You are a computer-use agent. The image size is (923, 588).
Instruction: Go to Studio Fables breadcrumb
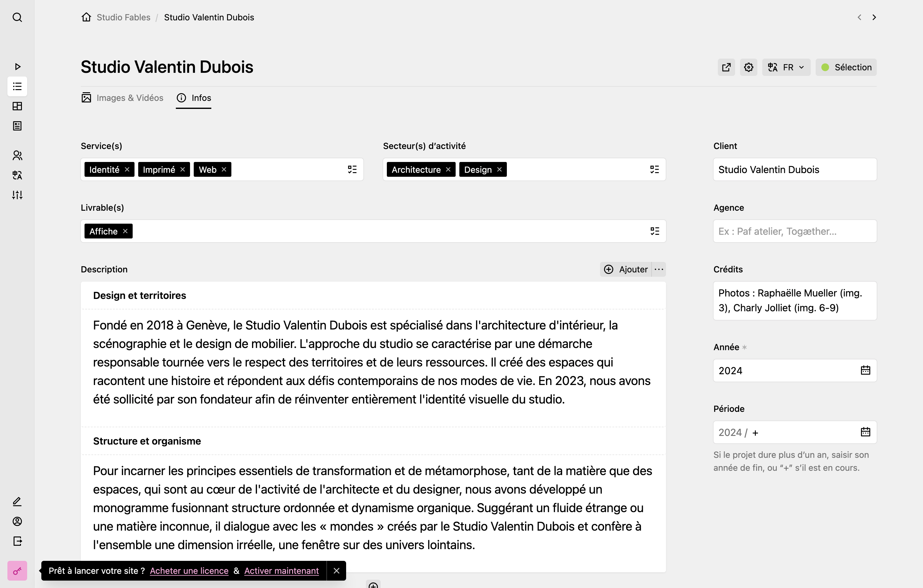pos(123,17)
